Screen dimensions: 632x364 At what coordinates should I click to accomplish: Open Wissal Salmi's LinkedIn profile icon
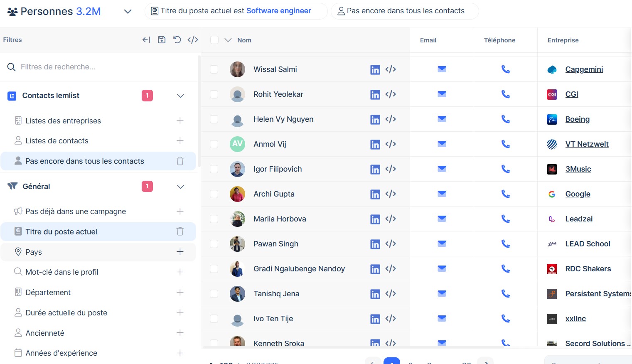click(375, 70)
